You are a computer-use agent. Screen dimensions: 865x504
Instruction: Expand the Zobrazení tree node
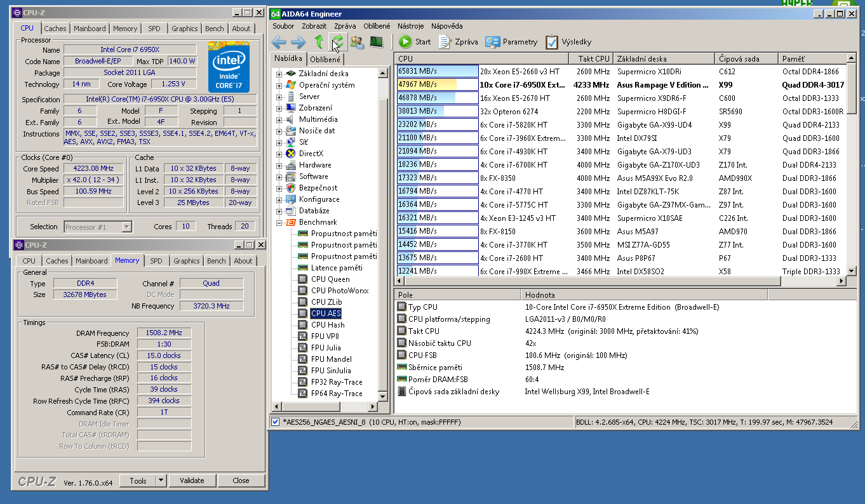[279, 108]
